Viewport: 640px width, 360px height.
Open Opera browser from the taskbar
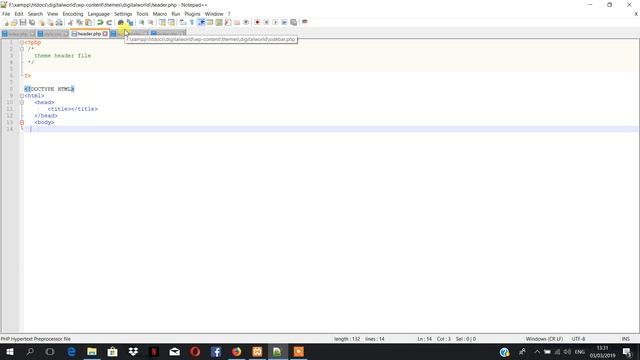[x=195, y=352]
